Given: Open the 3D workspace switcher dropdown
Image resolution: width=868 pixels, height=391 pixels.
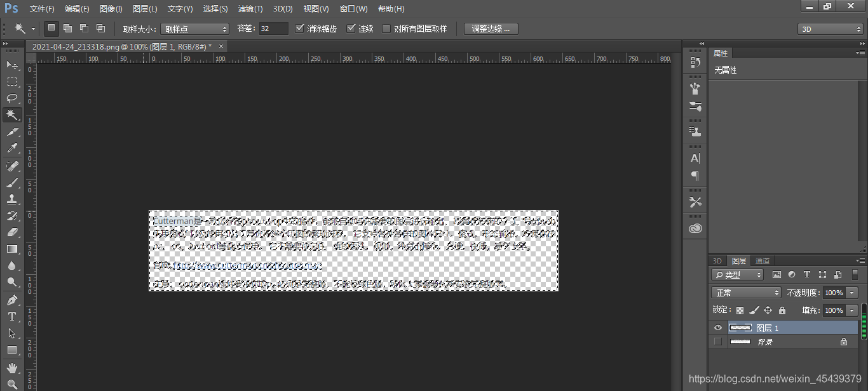Looking at the screenshot, I should [830, 29].
